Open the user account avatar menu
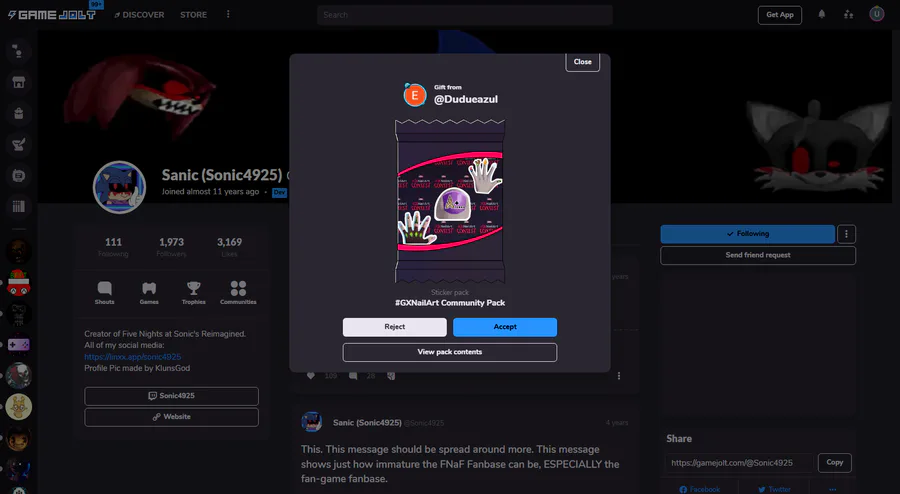900x494 pixels. pos(876,14)
